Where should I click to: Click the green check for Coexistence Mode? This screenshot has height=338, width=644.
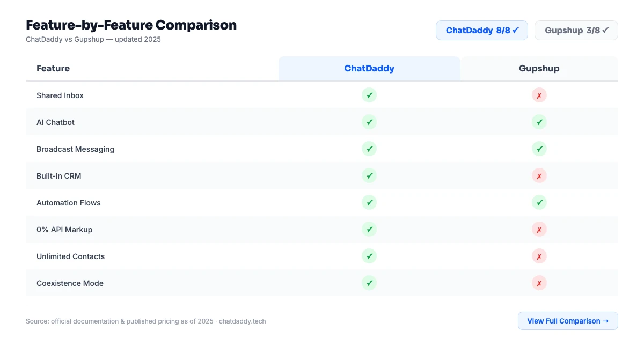(369, 283)
